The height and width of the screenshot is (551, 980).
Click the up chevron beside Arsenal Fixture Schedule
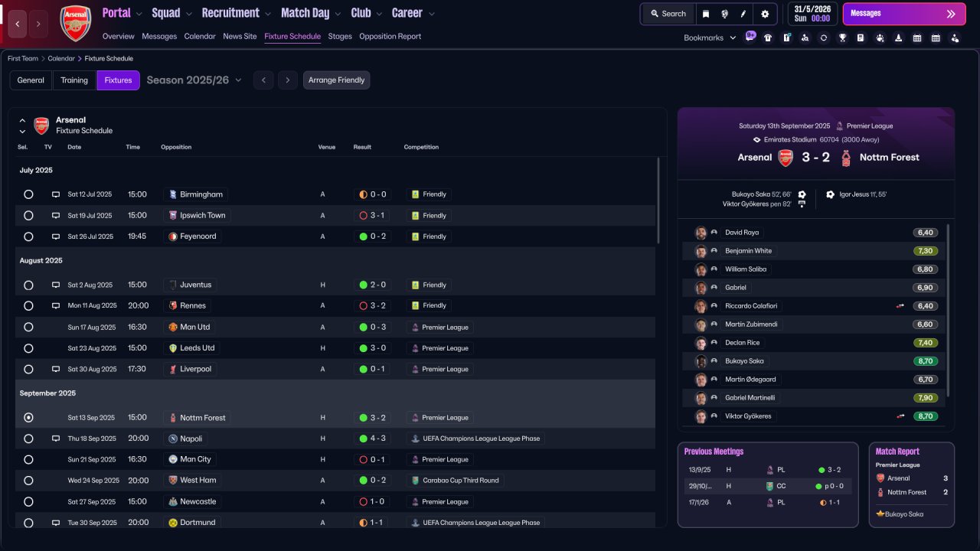pyautogui.click(x=22, y=120)
